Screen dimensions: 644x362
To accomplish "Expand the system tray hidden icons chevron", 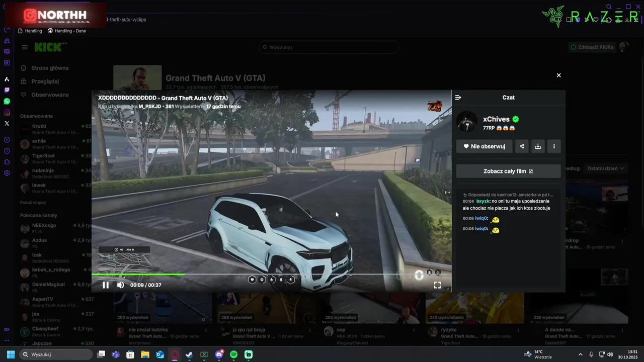I will [x=580, y=354].
